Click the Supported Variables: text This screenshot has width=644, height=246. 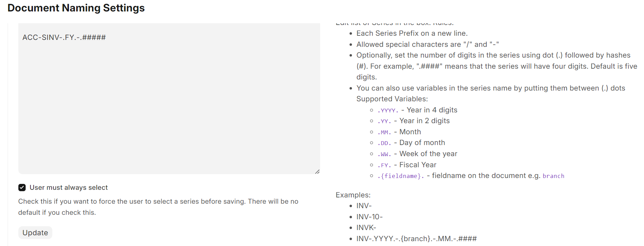click(x=392, y=99)
